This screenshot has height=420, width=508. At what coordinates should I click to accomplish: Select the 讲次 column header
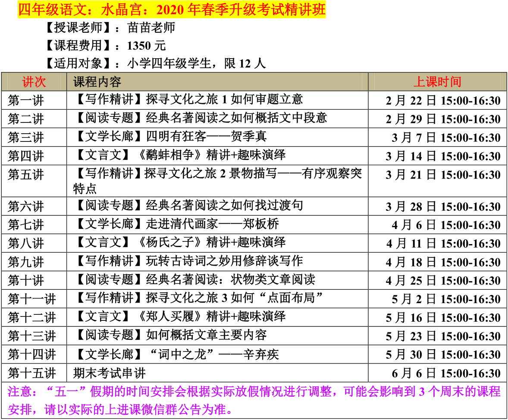pos(34,81)
